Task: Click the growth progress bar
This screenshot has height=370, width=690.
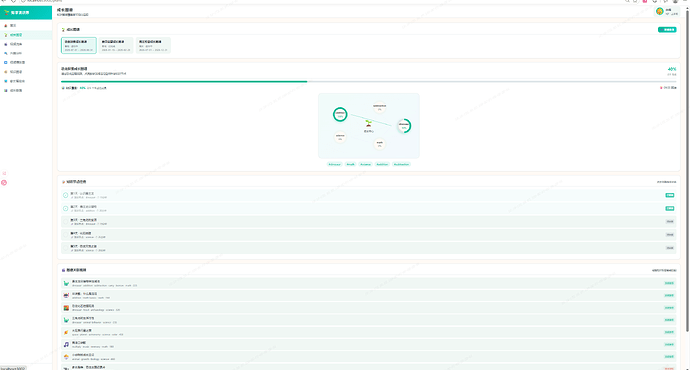Action: [x=369, y=81]
